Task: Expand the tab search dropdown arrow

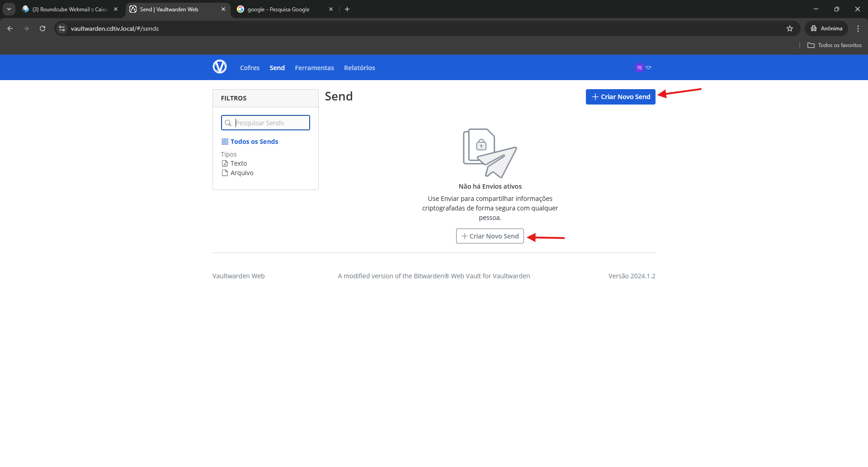Action: [x=9, y=9]
